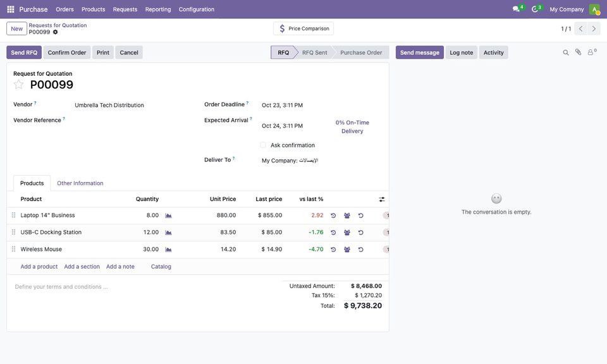Screen dimensions: 607x364
Task: Open the gear actions menu beside P00099
Action: coord(56,32)
